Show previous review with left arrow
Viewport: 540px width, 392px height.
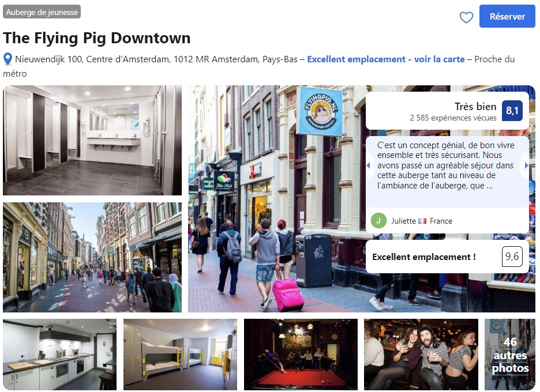tap(369, 165)
